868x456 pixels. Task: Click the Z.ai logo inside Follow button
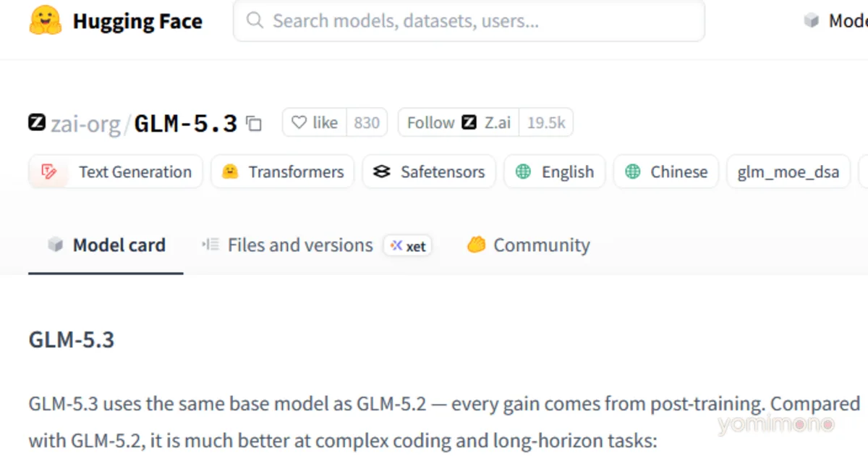[469, 123]
